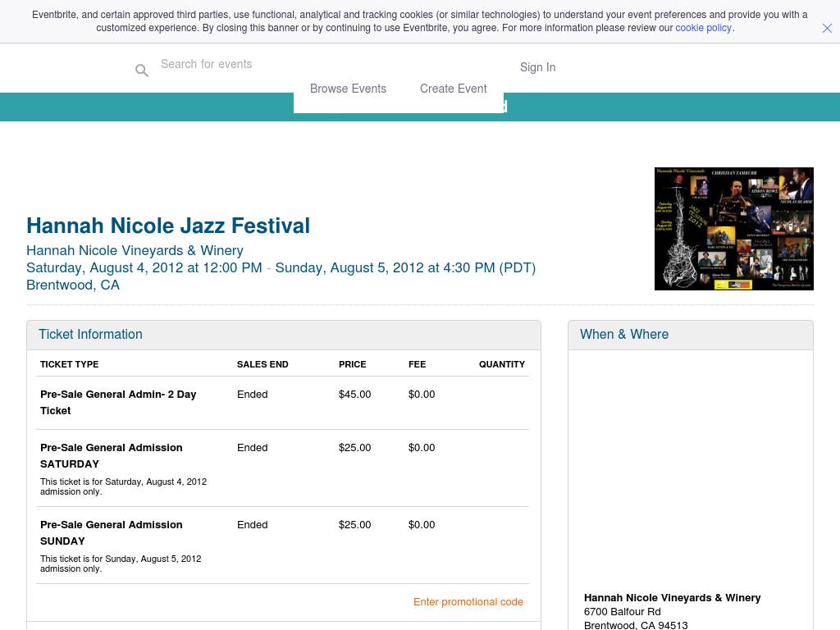Click Enter promotional code
This screenshot has width=840, height=630.
click(468, 601)
